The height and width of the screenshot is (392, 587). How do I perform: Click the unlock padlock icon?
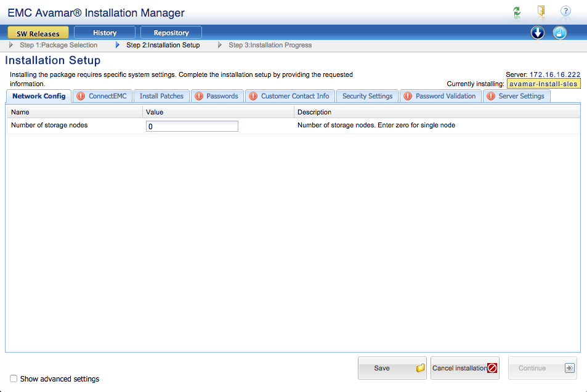pyautogui.click(x=559, y=33)
